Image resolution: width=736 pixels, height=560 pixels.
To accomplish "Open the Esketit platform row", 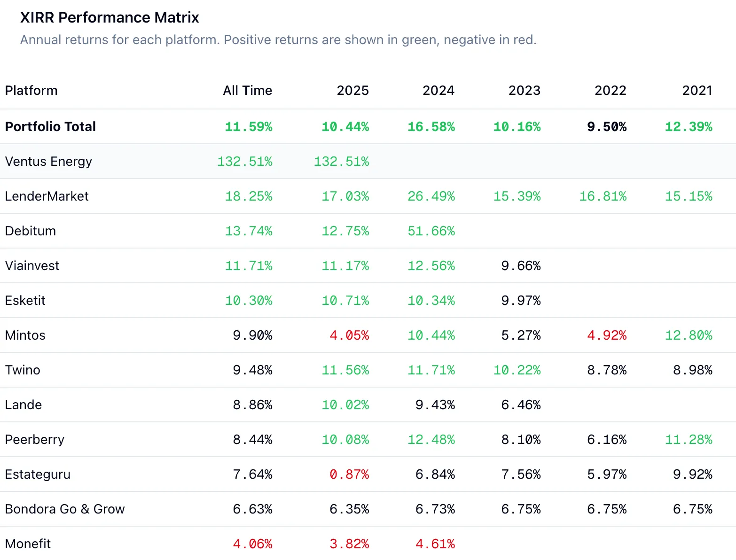I will coord(25,300).
